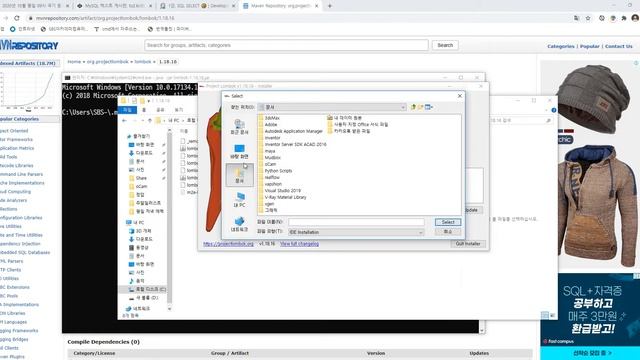
Task: Click command prompt scroll-down arrow
Action: coord(482,330)
